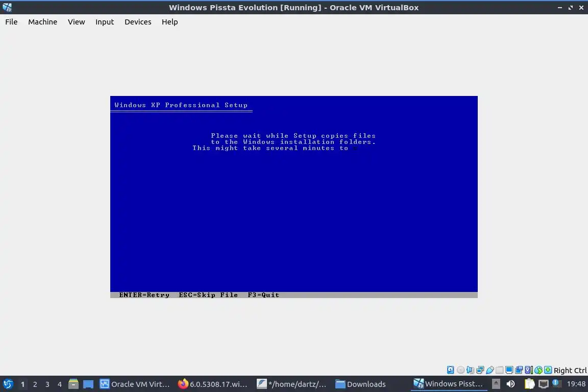Switch to the /home/dartz text editor window
The width and height of the screenshot is (588, 392).
(x=291, y=384)
